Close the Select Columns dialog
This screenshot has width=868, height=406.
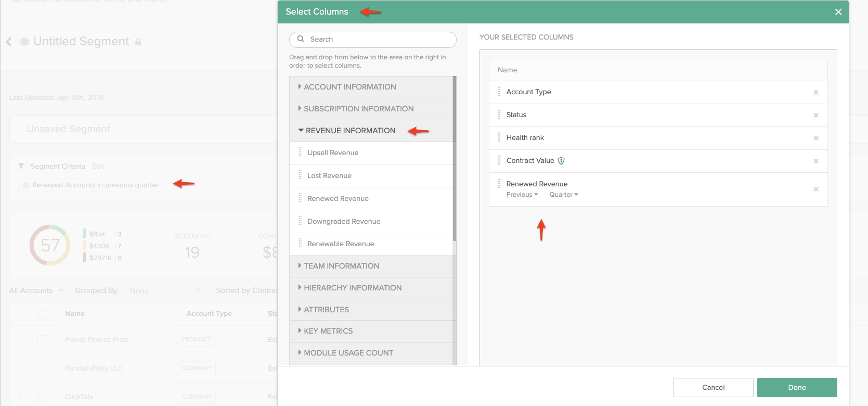click(838, 12)
